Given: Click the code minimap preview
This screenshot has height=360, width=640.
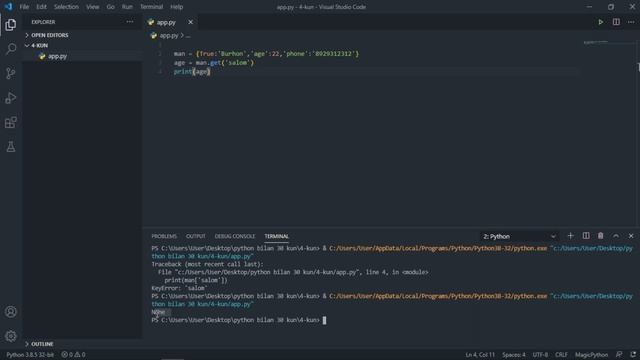Looking at the screenshot, I should pos(596,42).
